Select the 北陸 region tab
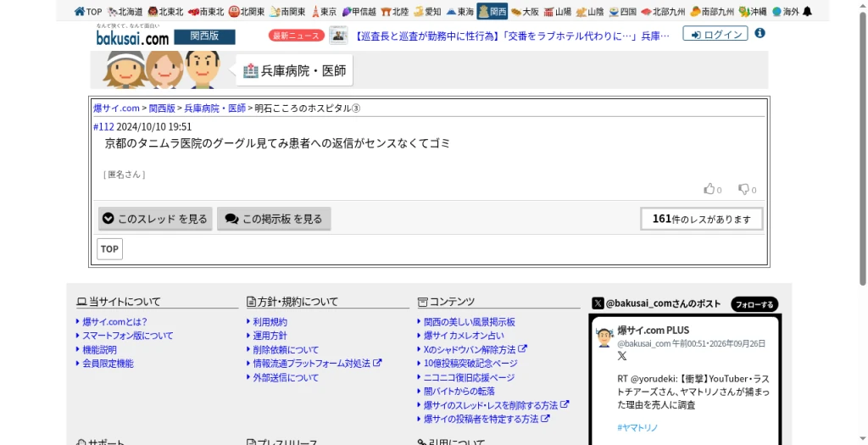This screenshot has width=868, height=445. (395, 11)
